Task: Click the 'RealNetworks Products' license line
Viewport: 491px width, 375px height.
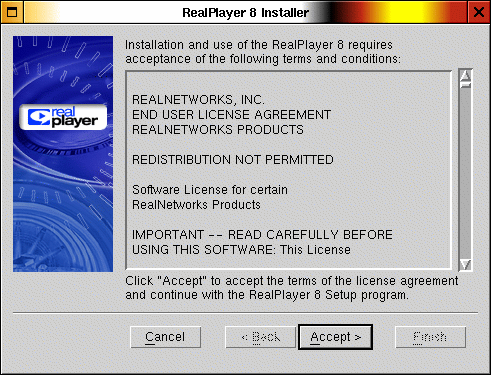Action: [196, 205]
